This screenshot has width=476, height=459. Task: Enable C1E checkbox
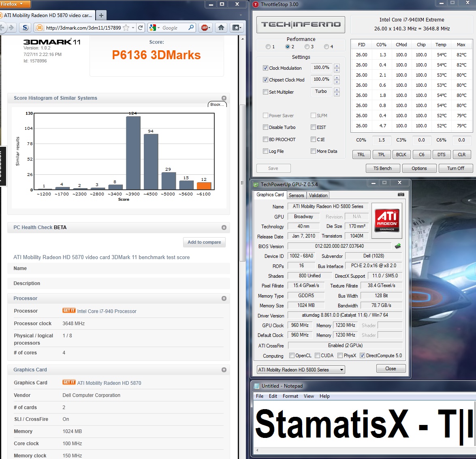[313, 139]
